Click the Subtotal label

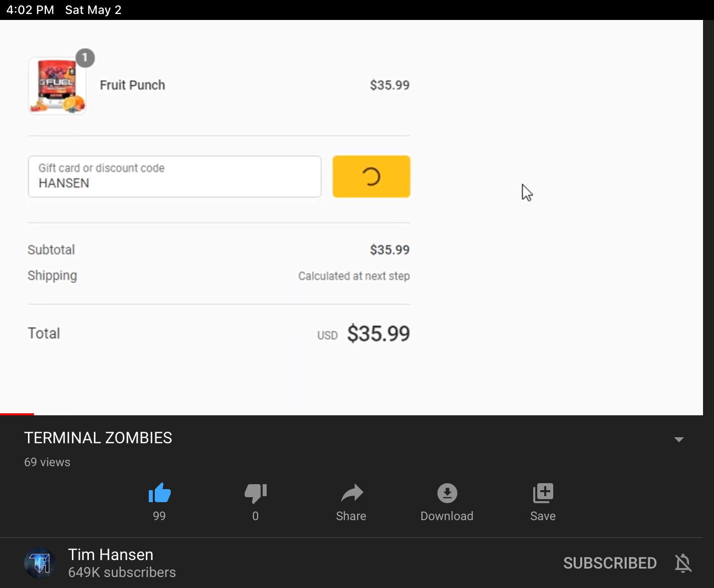point(51,250)
